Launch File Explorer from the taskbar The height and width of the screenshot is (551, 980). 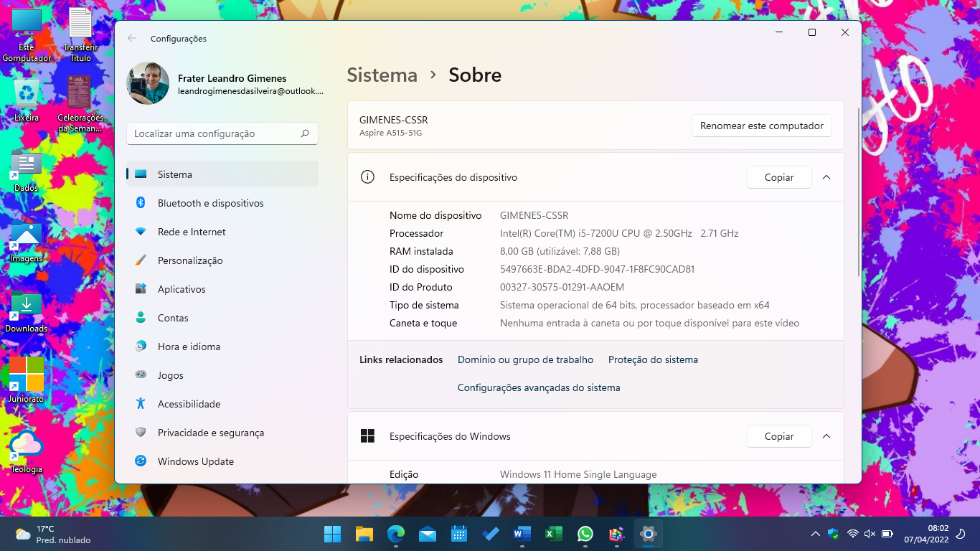click(364, 534)
